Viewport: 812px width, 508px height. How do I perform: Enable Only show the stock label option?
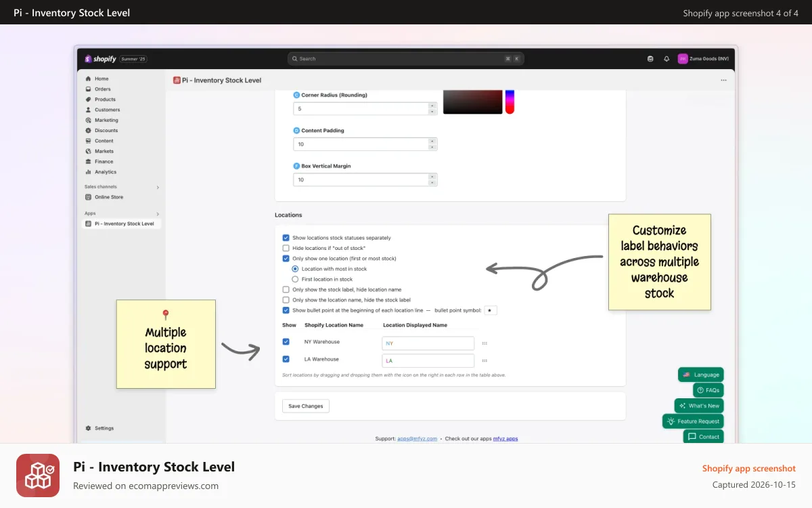(286, 289)
